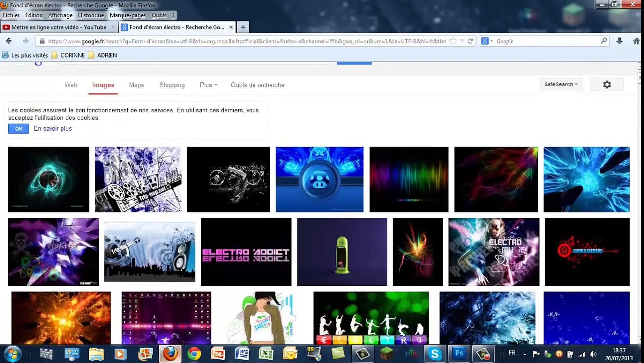Open the Marque-pages menu

[128, 15]
